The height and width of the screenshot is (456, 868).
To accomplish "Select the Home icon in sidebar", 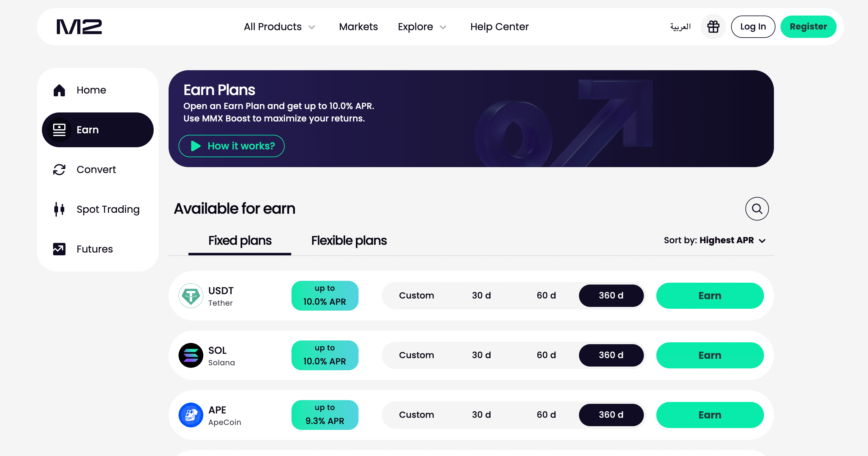I will pos(59,90).
